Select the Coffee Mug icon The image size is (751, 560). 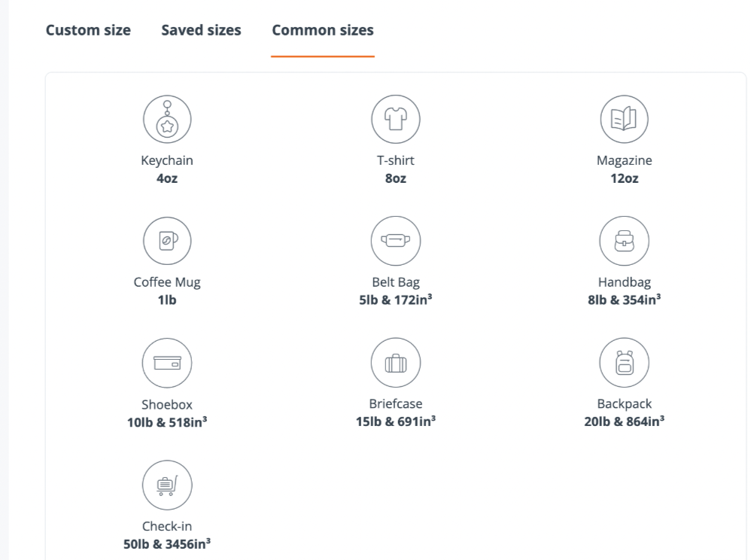[167, 242]
